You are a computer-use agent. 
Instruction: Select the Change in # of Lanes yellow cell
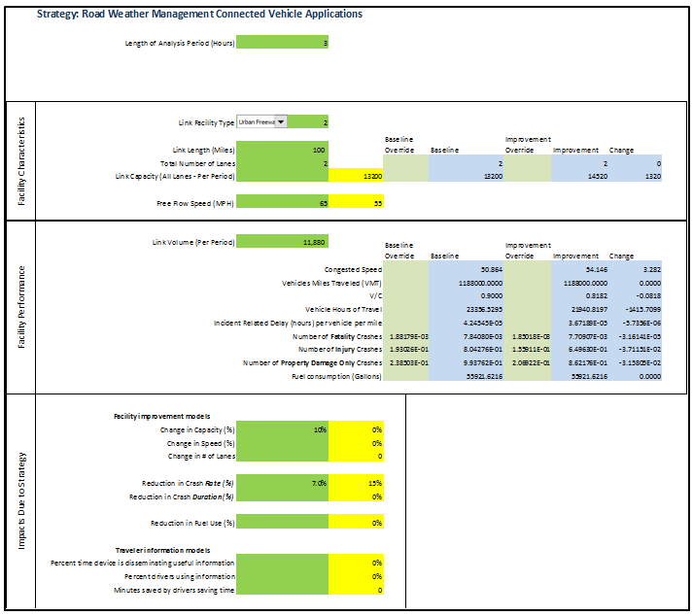[356, 456]
